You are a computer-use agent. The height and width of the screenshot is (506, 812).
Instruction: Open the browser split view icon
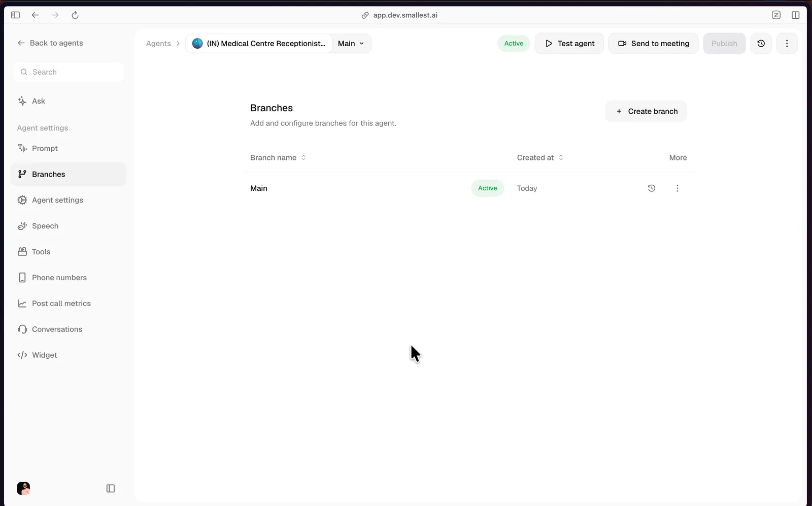795,15
